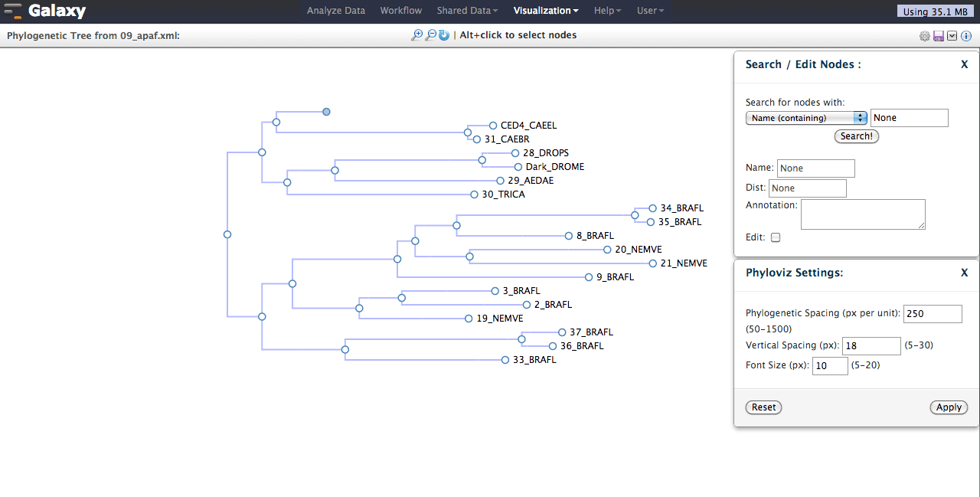
Task: Click the zoom in magnifier icon
Action: point(417,34)
